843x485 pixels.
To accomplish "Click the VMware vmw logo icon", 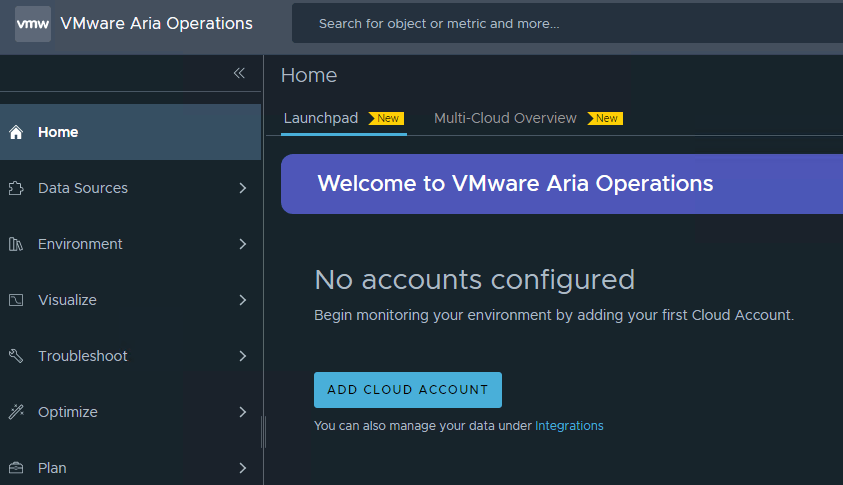I will pos(32,23).
